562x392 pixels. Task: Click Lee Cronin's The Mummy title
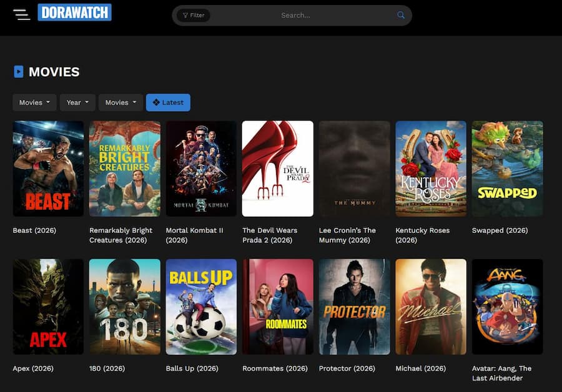point(347,235)
